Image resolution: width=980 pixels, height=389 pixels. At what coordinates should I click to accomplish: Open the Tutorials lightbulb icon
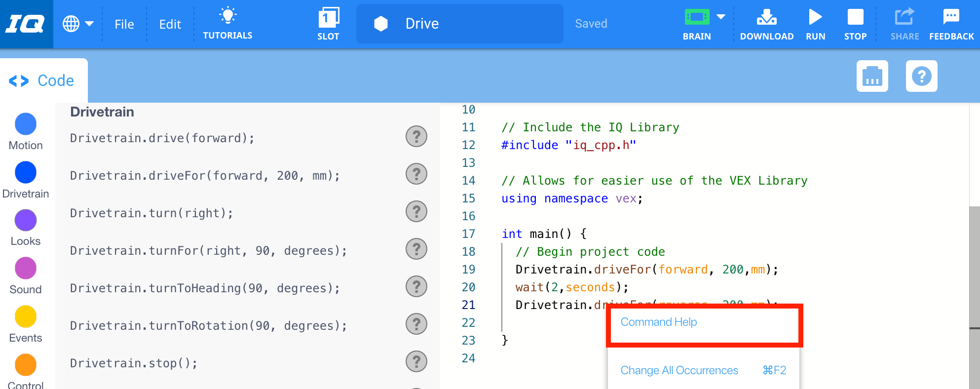coord(227,16)
